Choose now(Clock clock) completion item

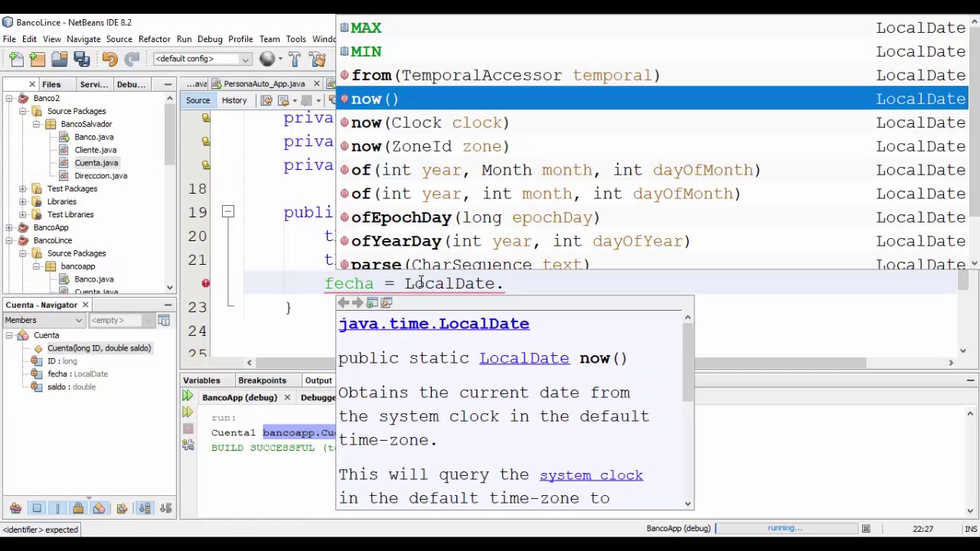coord(652,122)
